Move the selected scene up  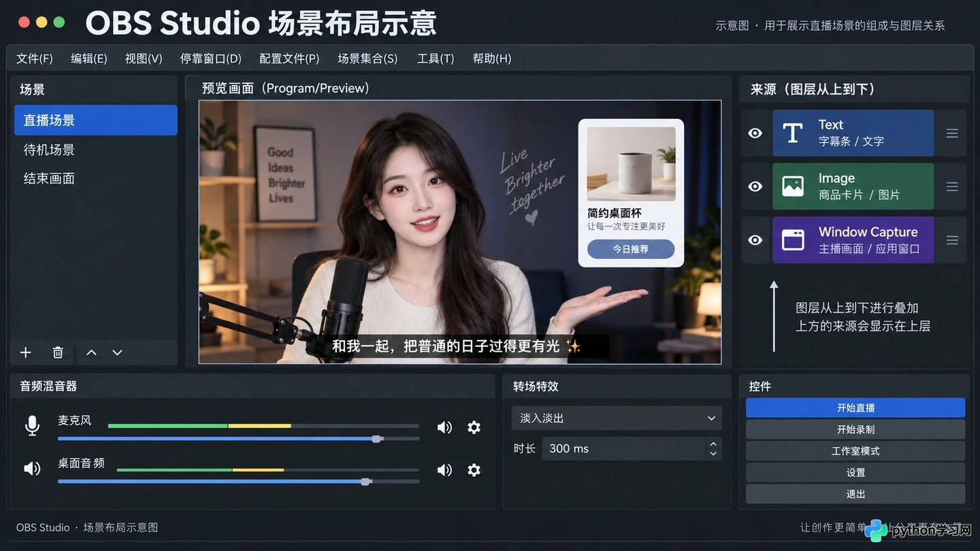tap(91, 352)
